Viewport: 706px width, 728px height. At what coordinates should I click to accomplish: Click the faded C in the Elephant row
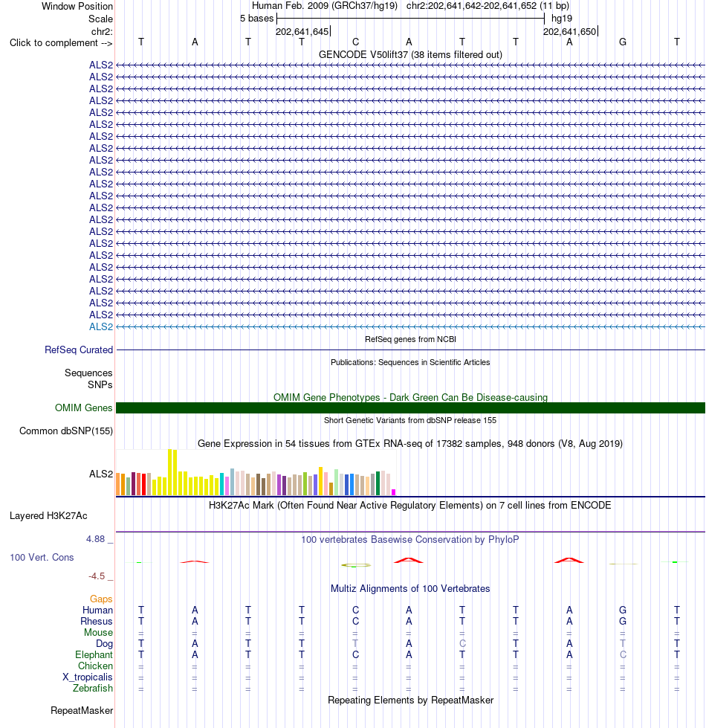tap(623, 654)
